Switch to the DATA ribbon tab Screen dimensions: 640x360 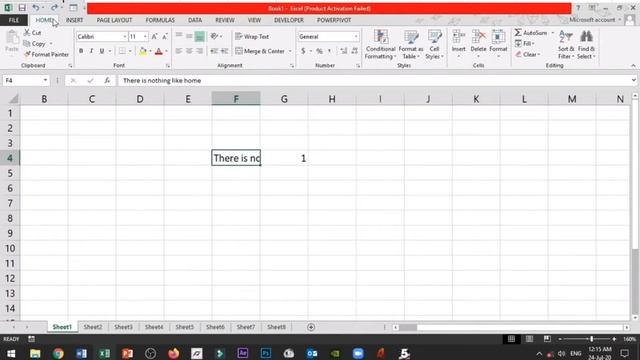(195, 20)
